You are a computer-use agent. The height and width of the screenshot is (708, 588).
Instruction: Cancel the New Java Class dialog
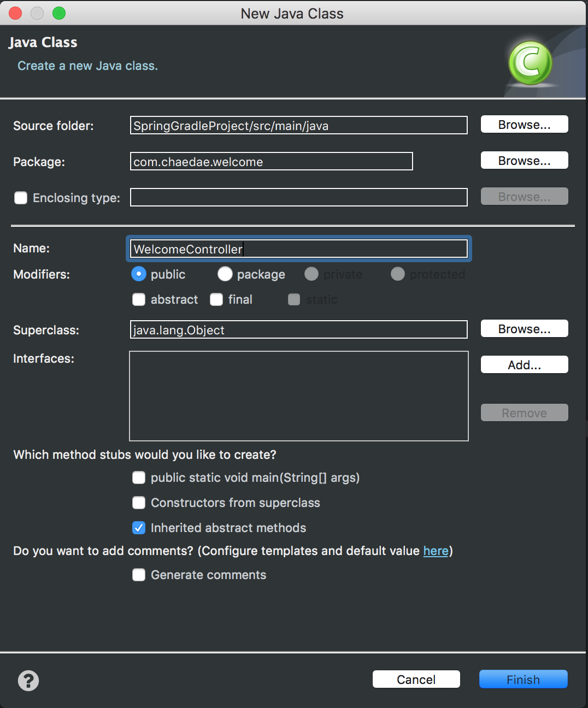coord(416,679)
